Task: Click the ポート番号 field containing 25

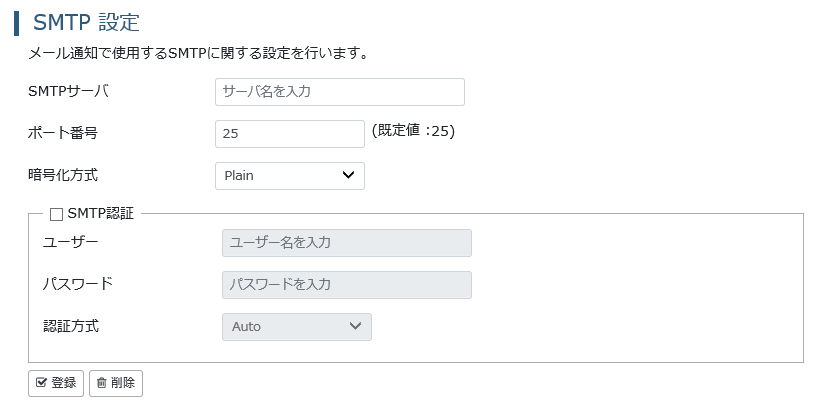Action: 290,134
